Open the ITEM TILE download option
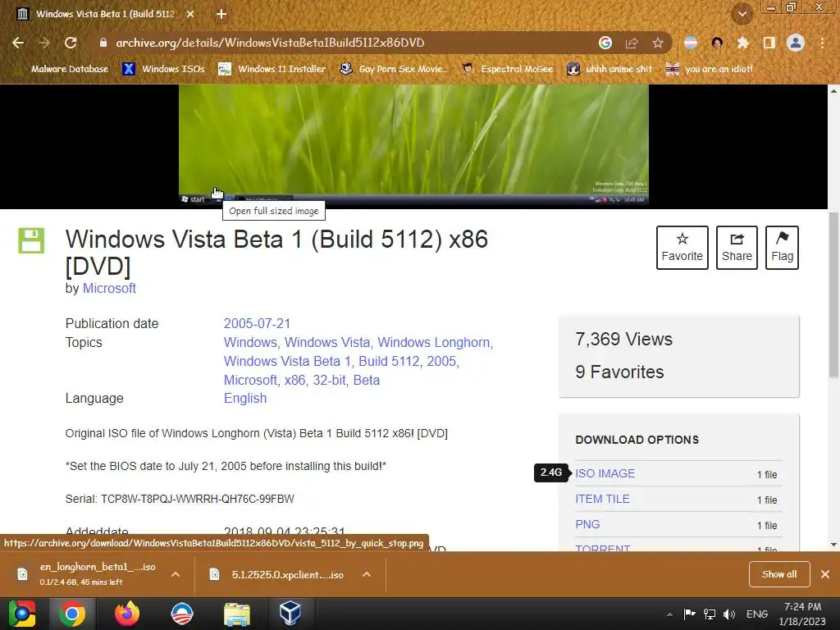Viewport: 840px width, 630px height. [602, 499]
